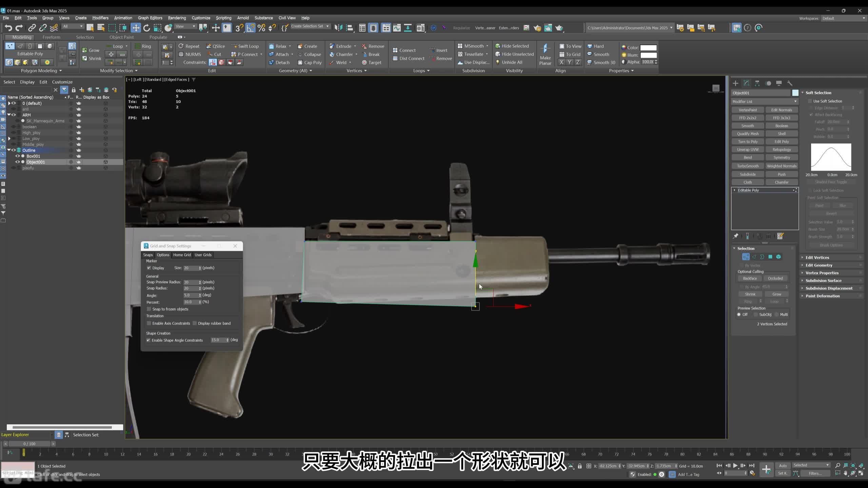Click the Redo arrow icon
Screen dimensions: 868x488
19,28
